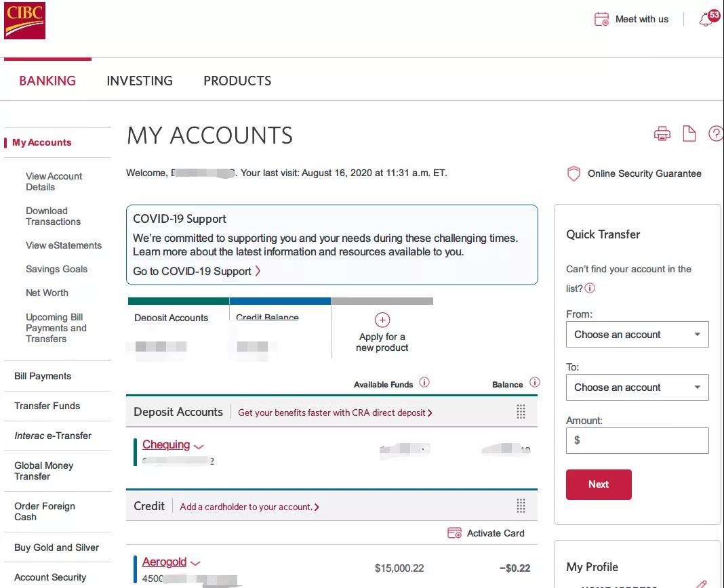
Task: Expand the Chequing account chevron
Action: [x=199, y=446]
